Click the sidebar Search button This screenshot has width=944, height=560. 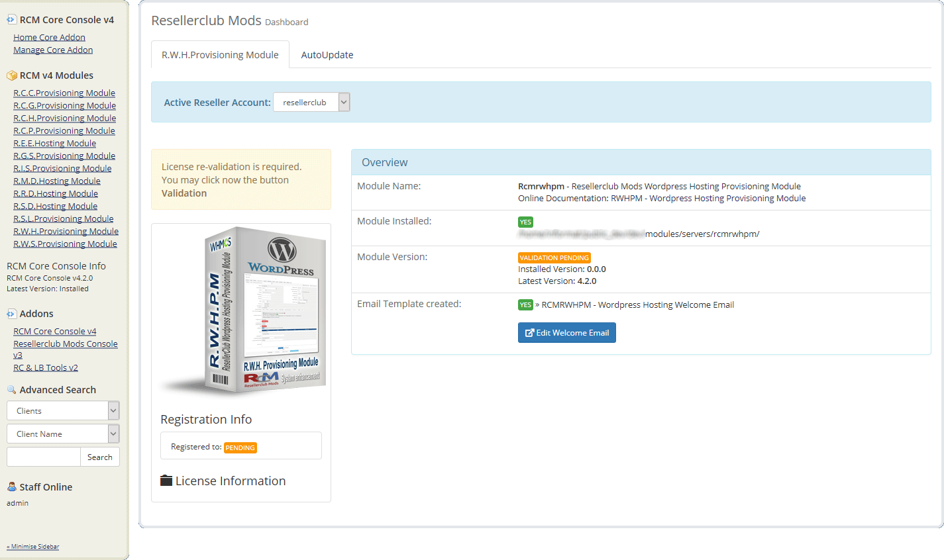pos(100,457)
